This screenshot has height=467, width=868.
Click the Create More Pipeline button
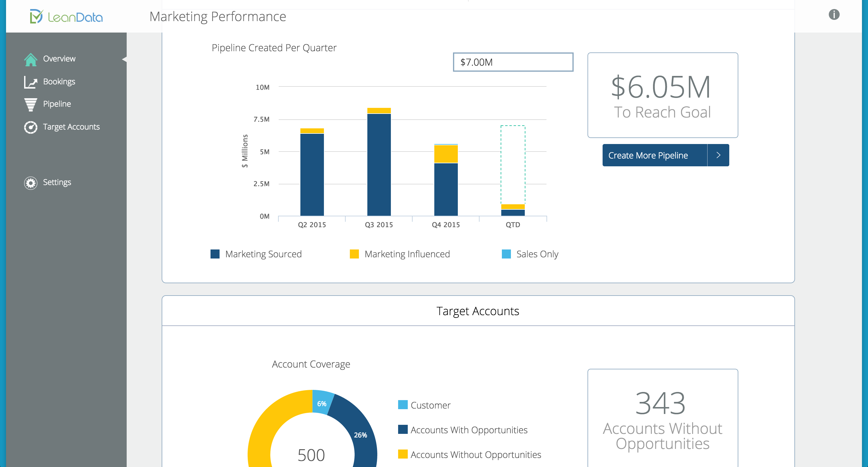tap(666, 155)
